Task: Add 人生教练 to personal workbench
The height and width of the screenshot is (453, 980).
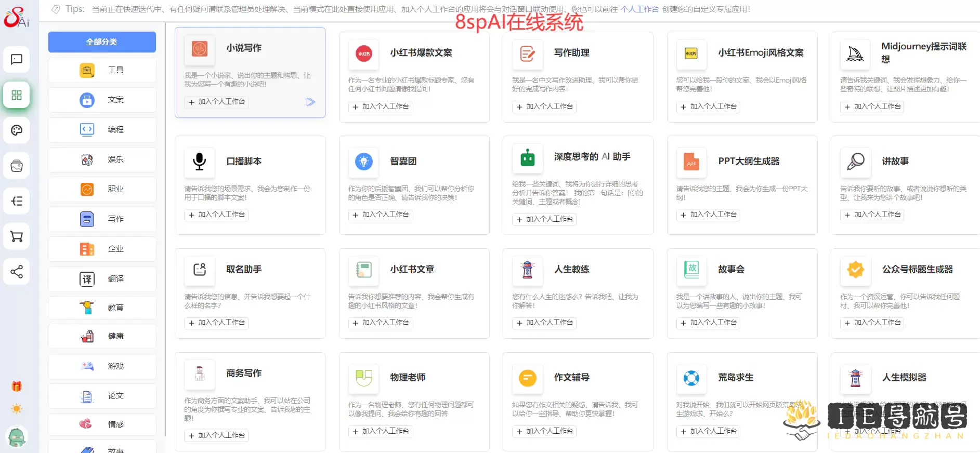Action: [544, 323]
